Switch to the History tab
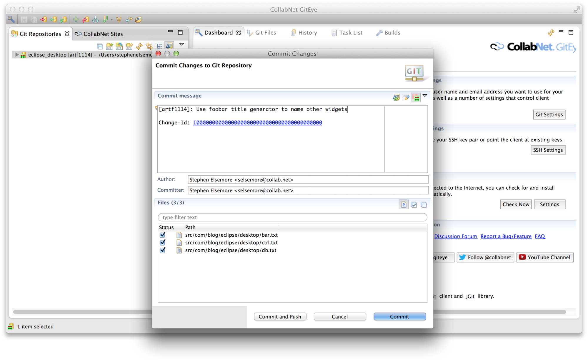 [x=307, y=33]
